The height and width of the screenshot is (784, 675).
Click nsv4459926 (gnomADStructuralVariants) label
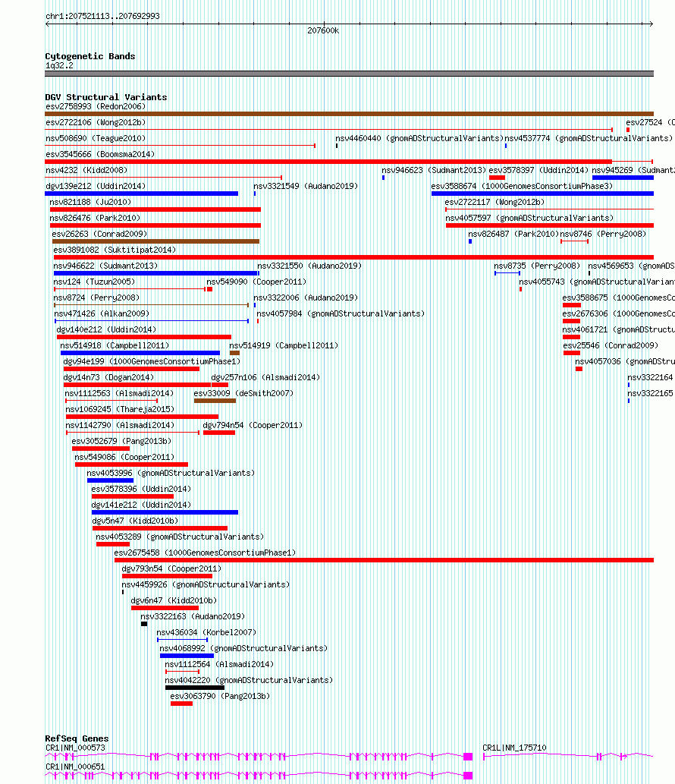(x=206, y=587)
